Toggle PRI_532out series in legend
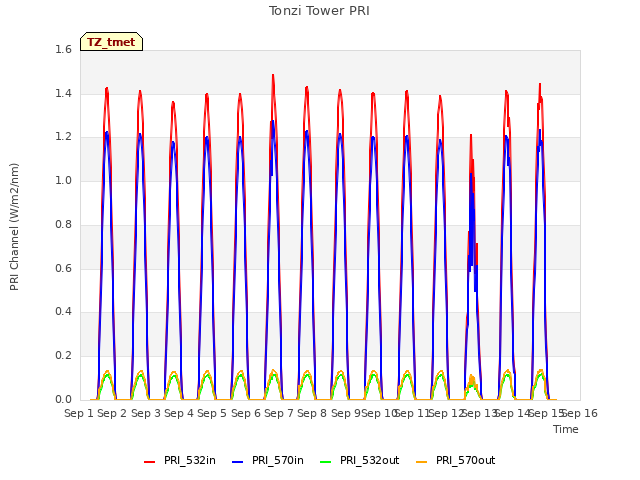 tap(360, 460)
